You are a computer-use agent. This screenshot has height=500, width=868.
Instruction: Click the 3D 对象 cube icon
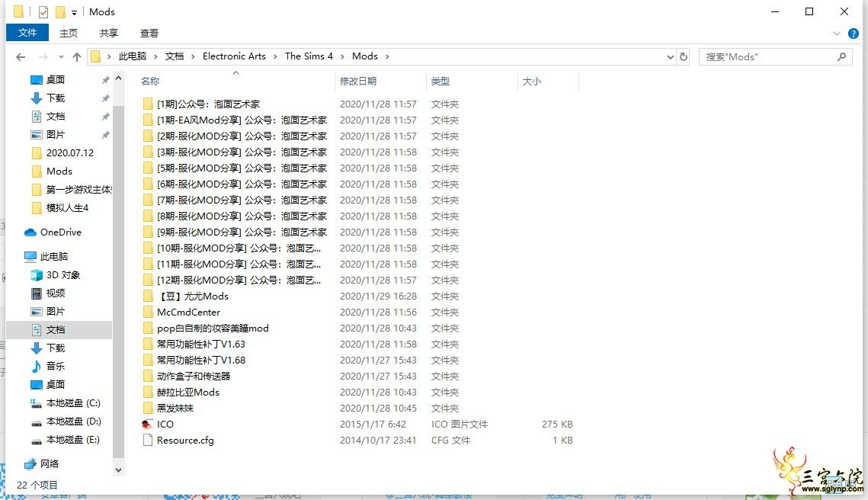pos(37,275)
